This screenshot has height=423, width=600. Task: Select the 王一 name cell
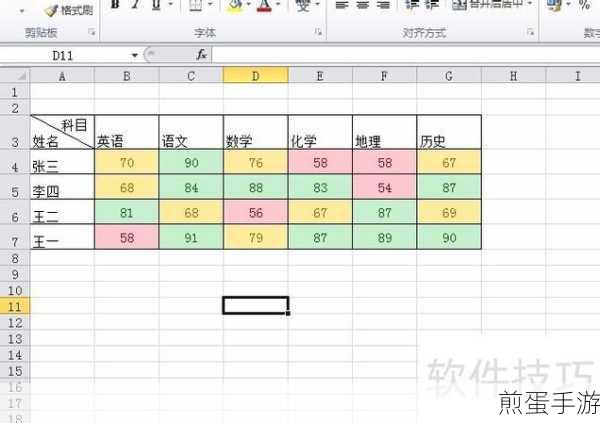62,237
